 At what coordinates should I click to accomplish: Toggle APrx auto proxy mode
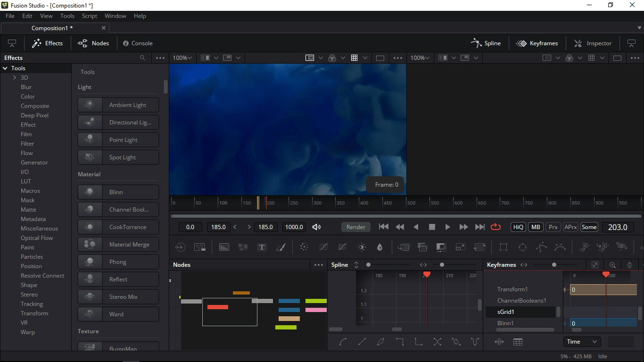pos(570,227)
